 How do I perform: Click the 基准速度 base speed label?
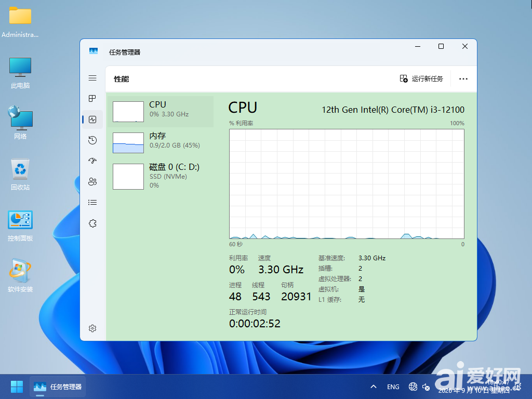click(331, 258)
